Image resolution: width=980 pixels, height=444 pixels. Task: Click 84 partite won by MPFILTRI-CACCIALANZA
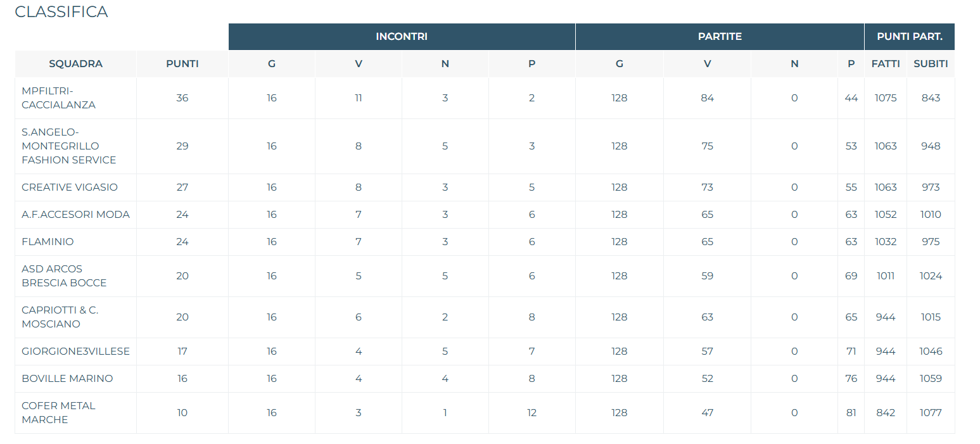[x=708, y=98]
